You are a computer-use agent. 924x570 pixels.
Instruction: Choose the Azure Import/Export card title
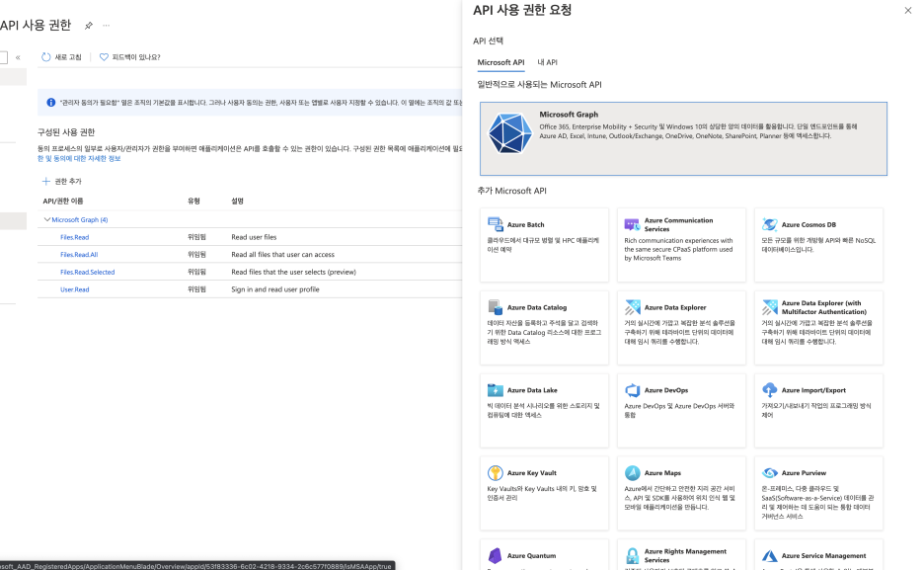813,390
